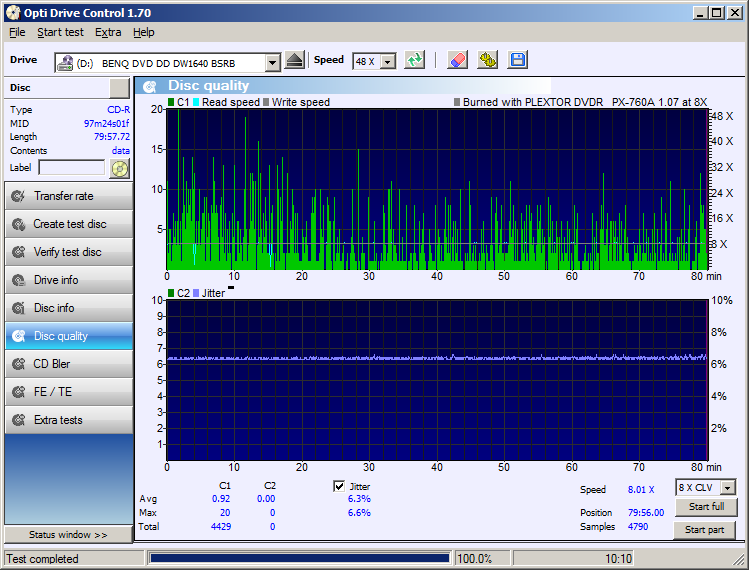Click the C1 Total value 4429
The image size is (749, 570).
pyautogui.click(x=221, y=527)
